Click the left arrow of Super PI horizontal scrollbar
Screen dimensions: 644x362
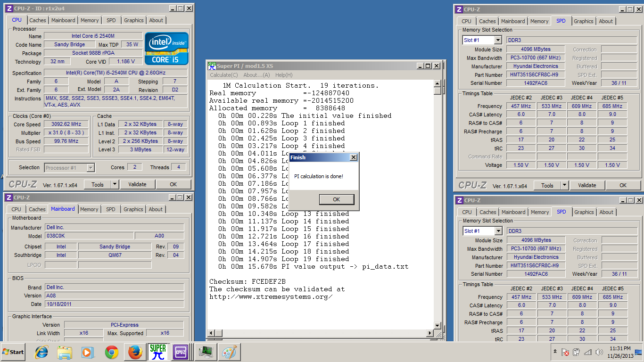pos(211,333)
